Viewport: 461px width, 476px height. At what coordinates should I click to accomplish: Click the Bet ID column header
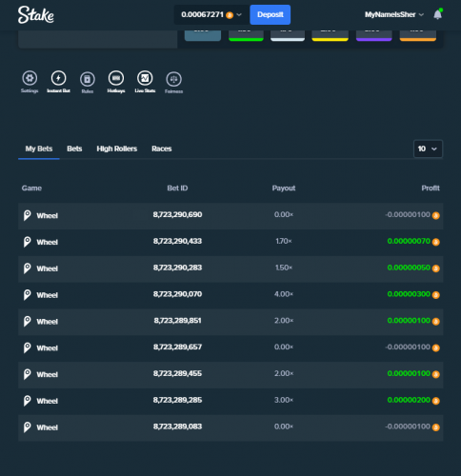pyautogui.click(x=177, y=188)
